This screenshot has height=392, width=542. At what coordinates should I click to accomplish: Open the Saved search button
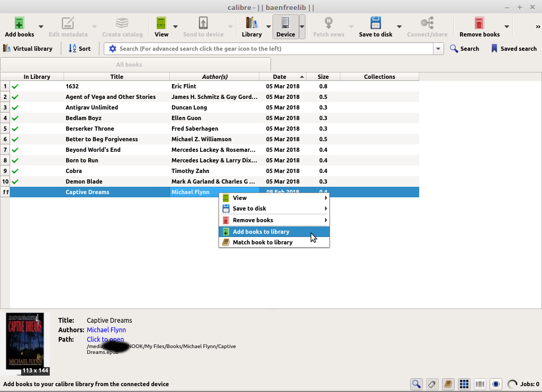coord(513,49)
